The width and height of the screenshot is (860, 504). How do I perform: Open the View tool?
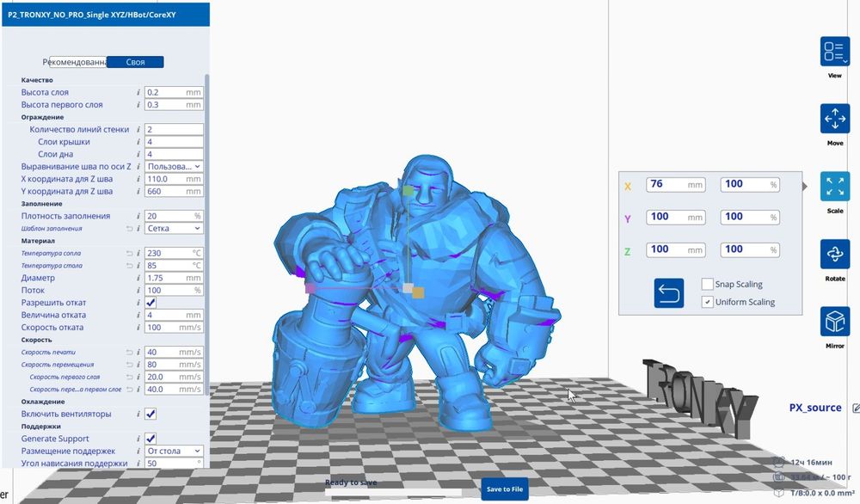pos(835,51)
